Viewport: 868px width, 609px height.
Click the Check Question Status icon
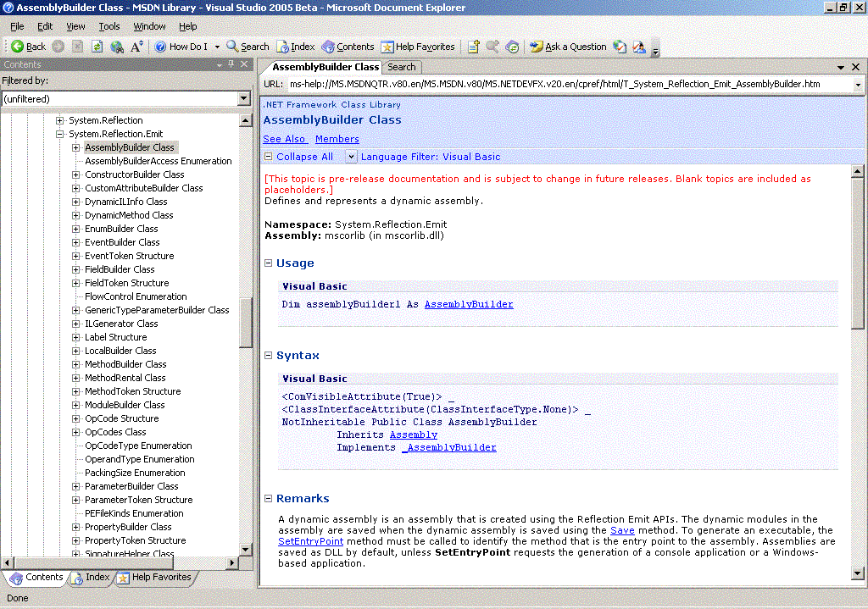[x=620, y=47]
